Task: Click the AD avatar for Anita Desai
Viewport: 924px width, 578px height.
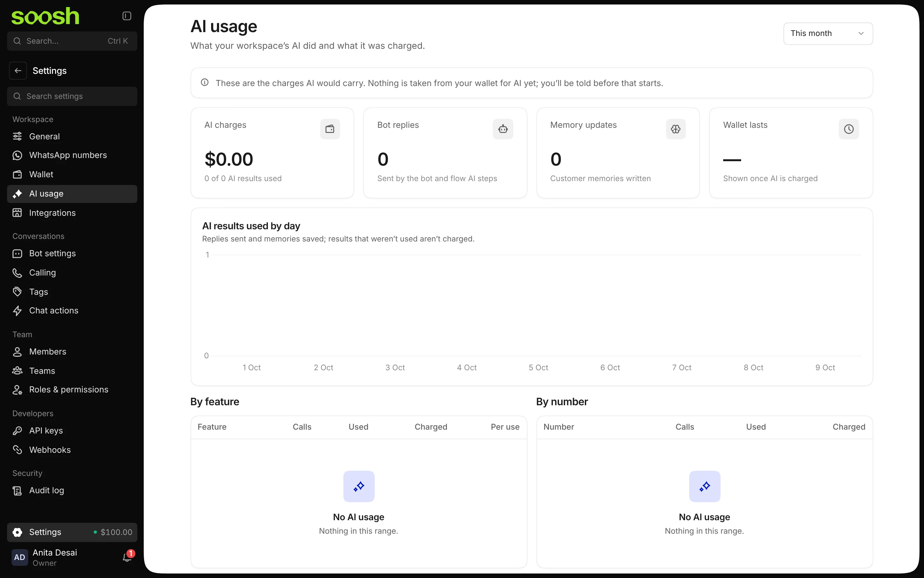Action: [x=20, y=557]
